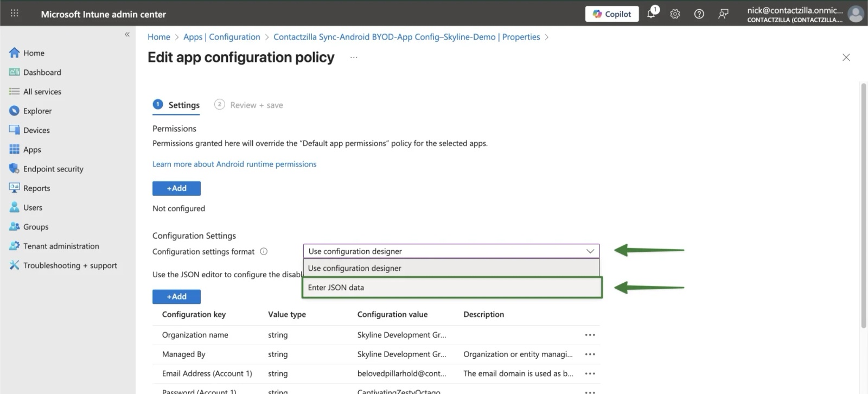Collapse the left navigation sidebar
868x394 pixels.
[127, 34]
